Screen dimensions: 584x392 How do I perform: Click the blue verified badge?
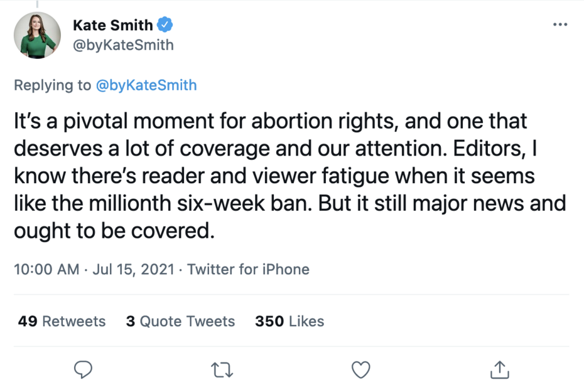[x=165, y=25]
